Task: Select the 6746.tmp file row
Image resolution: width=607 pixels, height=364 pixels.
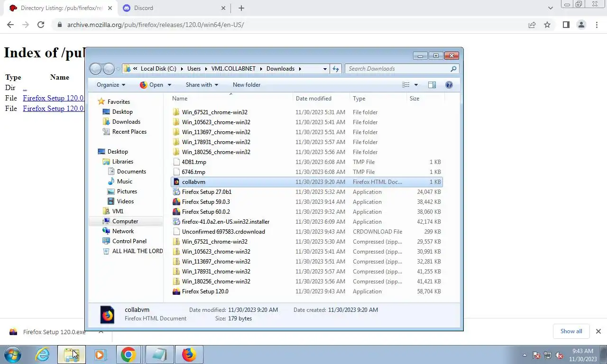Action: pyautogui.click(x=306, y=172)
